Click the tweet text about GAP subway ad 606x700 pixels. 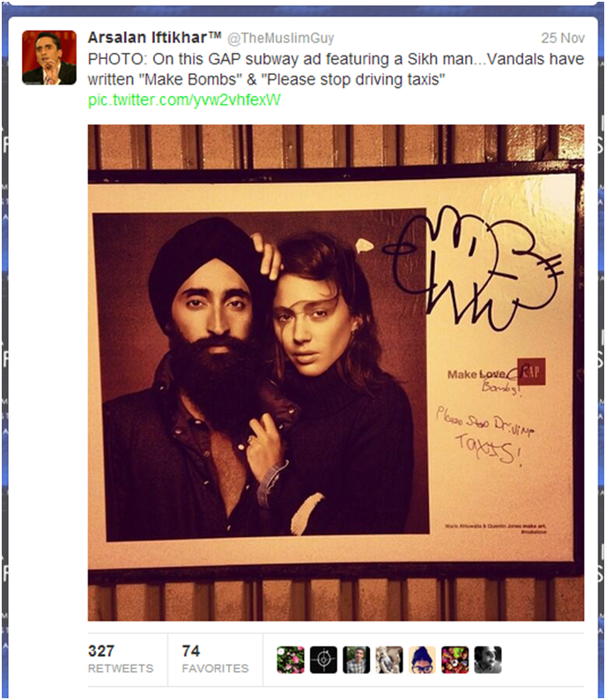(336, 70)
